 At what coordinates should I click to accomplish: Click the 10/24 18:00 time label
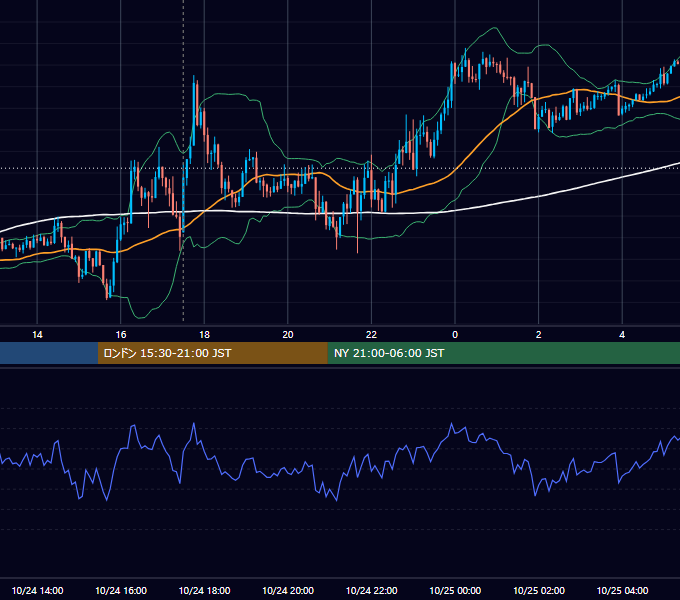(x=204, y=590)
